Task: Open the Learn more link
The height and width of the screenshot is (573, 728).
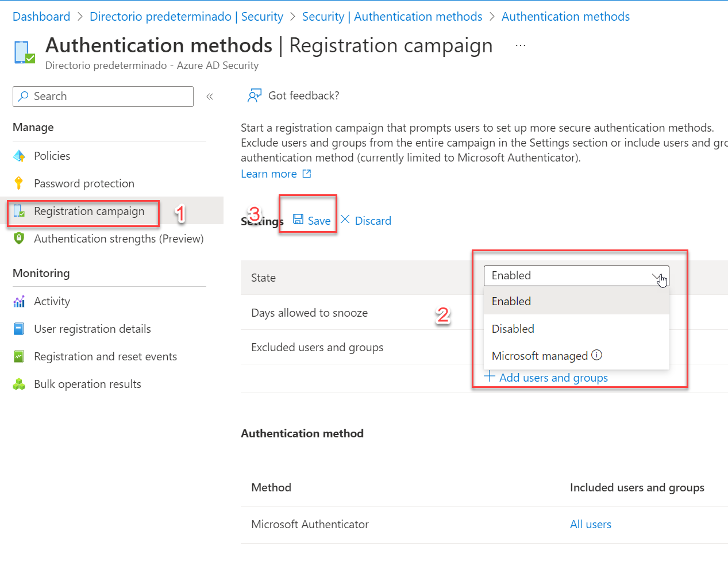Action: (x=269, y=173)
